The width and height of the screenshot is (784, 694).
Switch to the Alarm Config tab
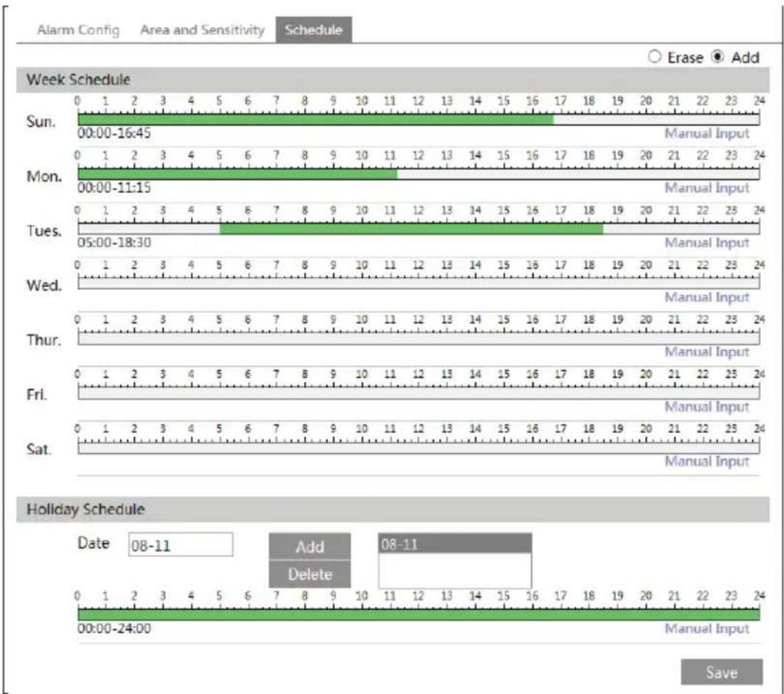click(x=78, y=30)
